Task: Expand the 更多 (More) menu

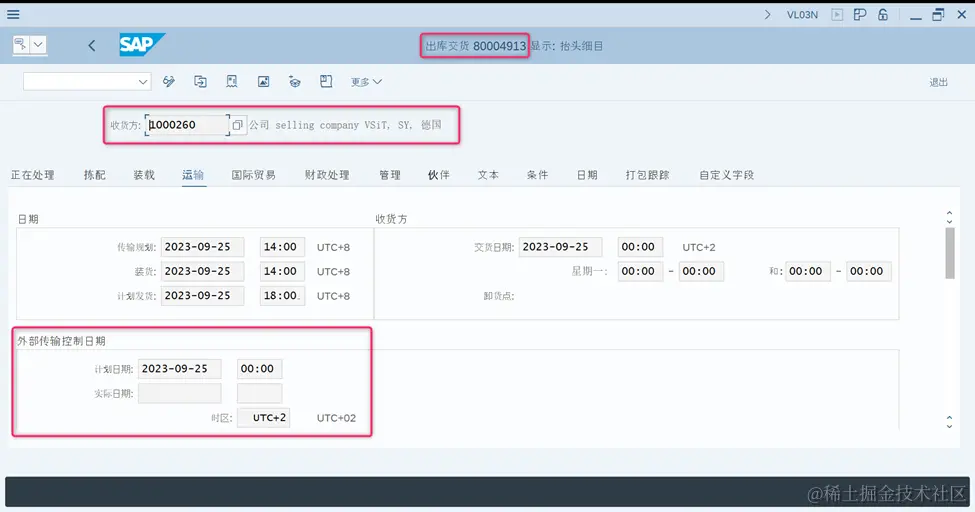Action: [366, 81]
